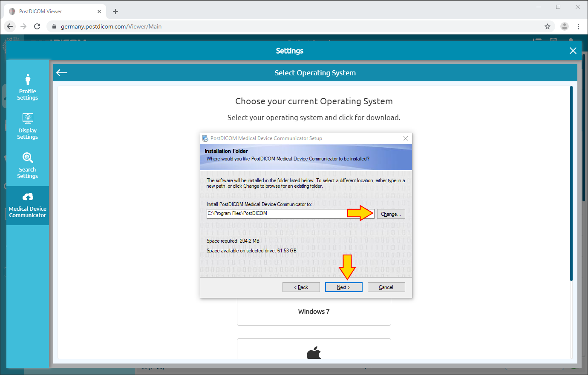588x375 pixels.
Task: Click the installation path field C:\Program Files\PostDICOM
Action: point(290,214)
